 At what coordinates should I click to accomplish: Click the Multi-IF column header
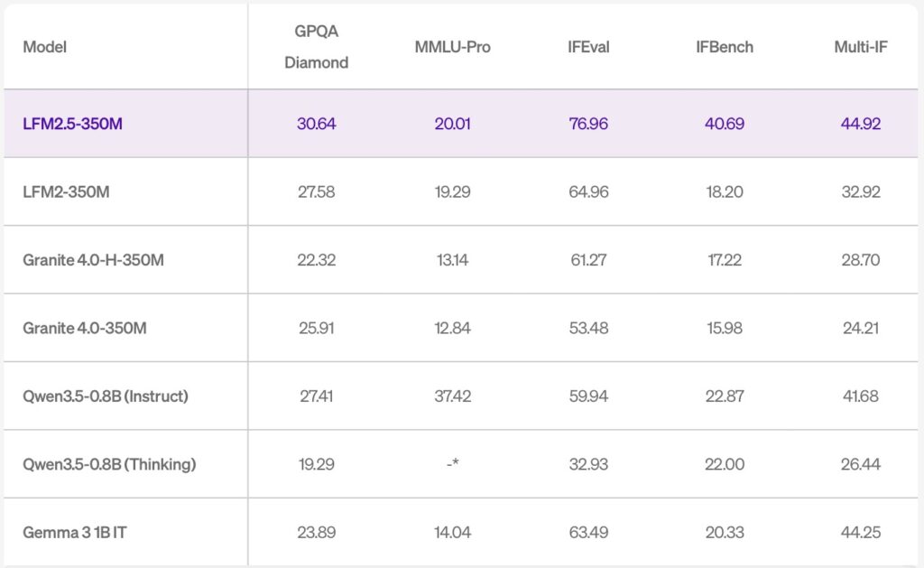click(861, 47)
